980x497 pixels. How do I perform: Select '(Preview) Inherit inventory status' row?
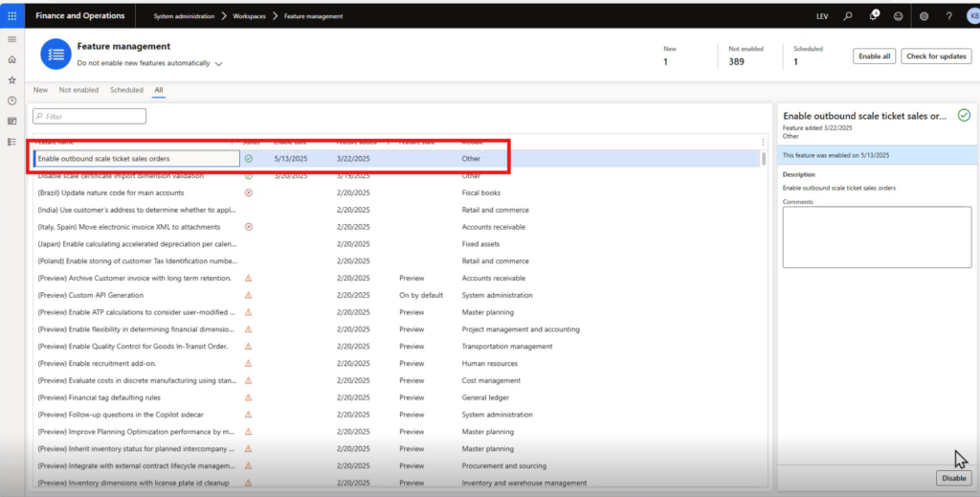[x=398, y=449]
